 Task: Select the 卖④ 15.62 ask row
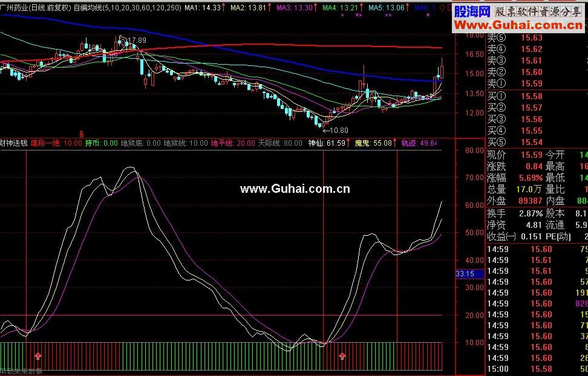point(537,49)
